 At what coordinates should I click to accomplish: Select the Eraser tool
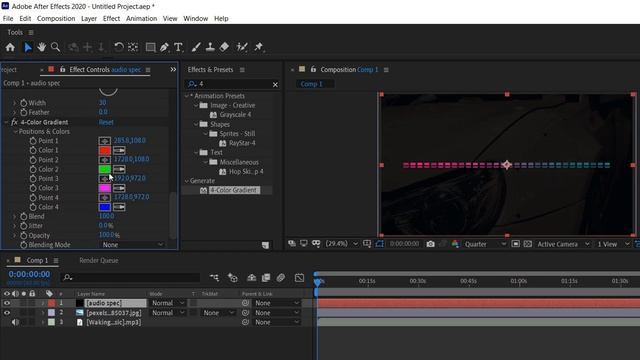pos(224,47)
